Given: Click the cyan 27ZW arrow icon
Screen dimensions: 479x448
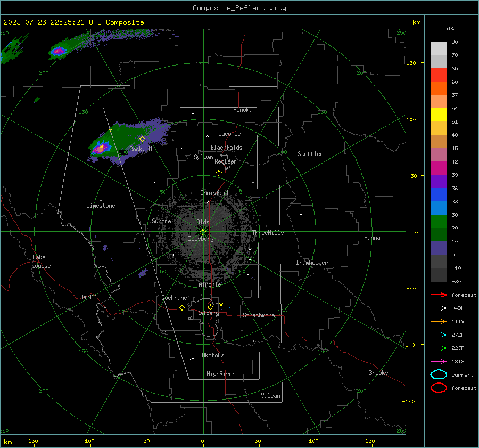Looking at the screenshot, I should 439,335.
